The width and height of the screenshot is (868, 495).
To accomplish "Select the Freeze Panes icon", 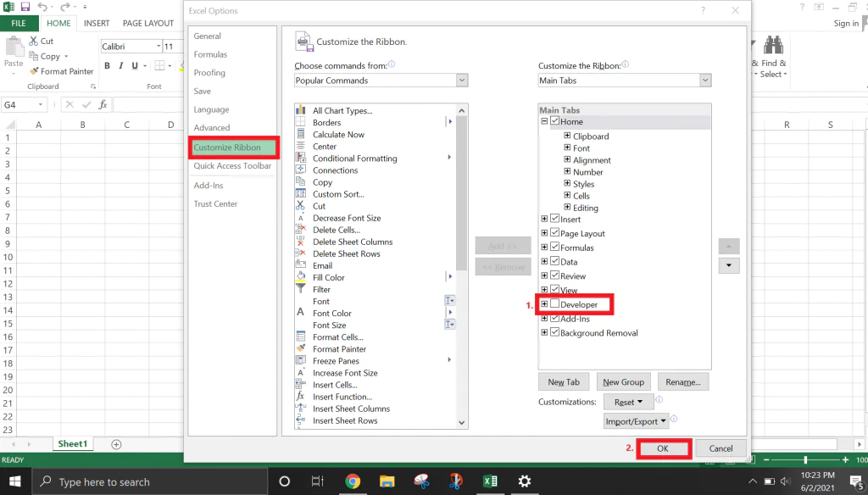I will pyautogui.click(x=301, y=360).
